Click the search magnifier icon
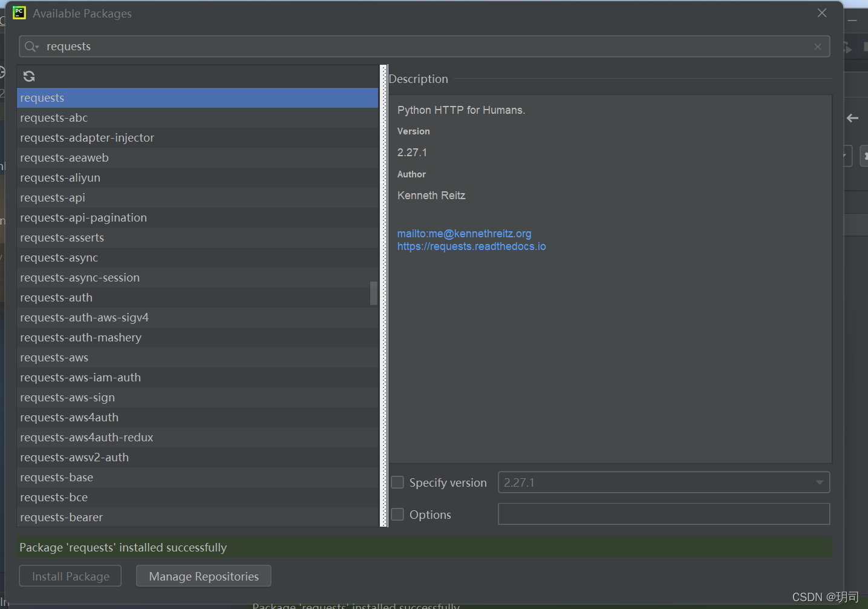 [31, 47]
